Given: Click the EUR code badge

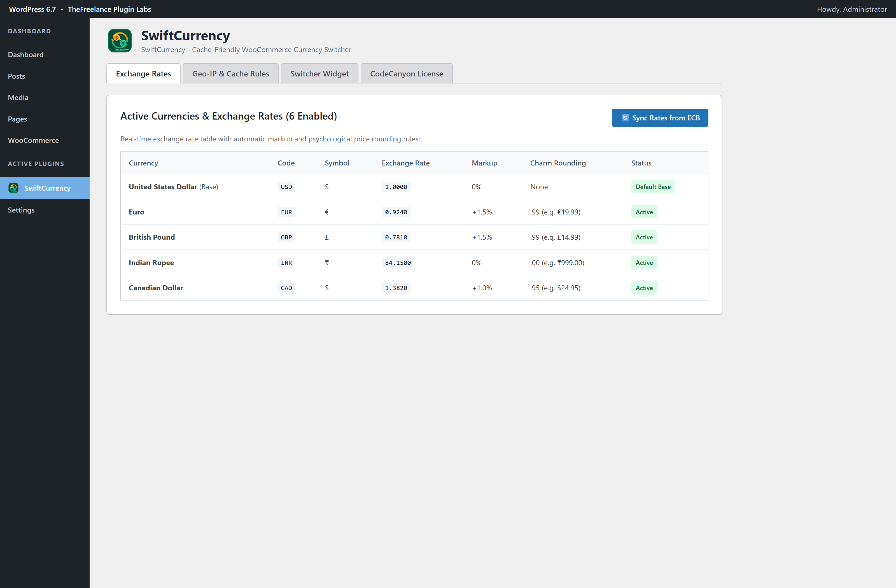Looking at the screenshot, I should pos(286,212).
